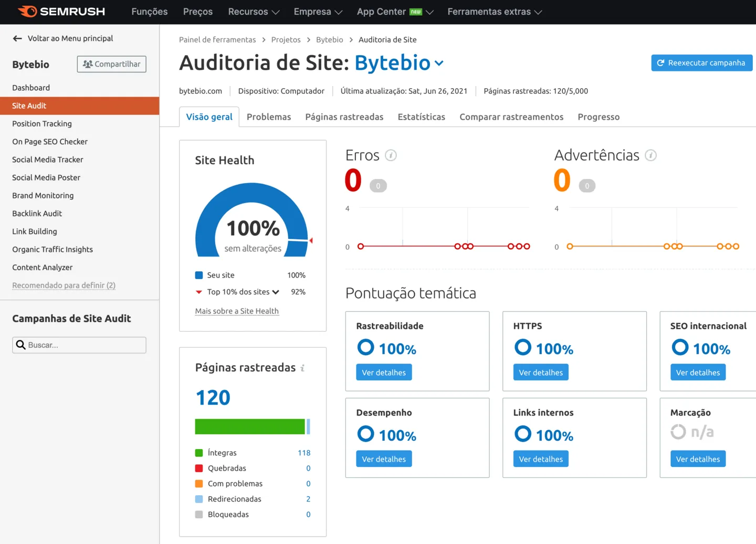This screenshot has height=544, width=756.
Task: Switch to the Páginas rastreadas tab
Action: [x=344, y=117]
